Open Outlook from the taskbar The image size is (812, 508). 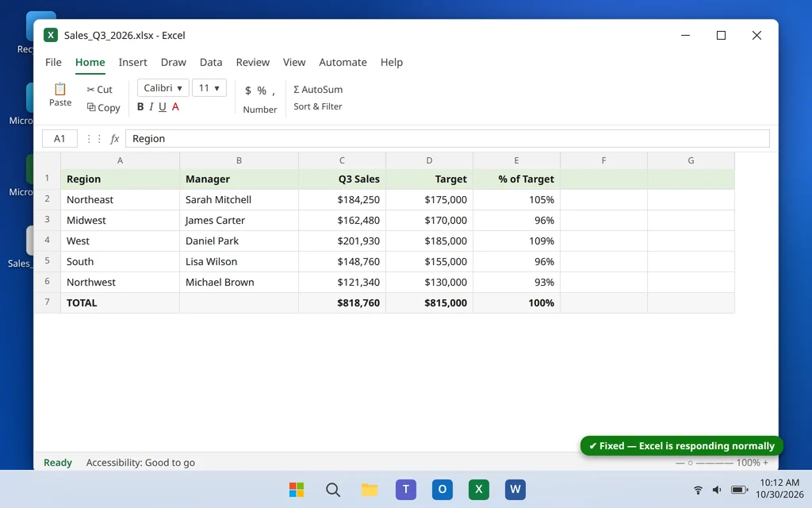coord(442,489)
